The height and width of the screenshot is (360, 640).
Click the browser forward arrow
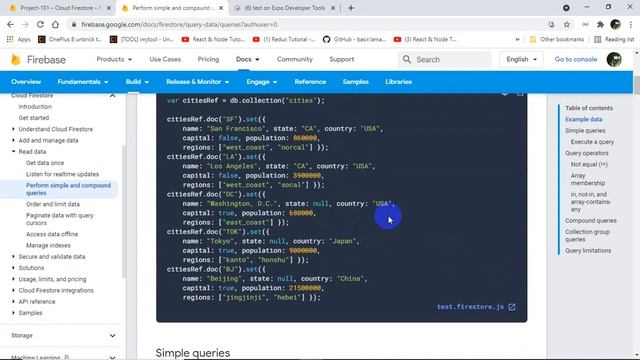[x=25, y=24]
